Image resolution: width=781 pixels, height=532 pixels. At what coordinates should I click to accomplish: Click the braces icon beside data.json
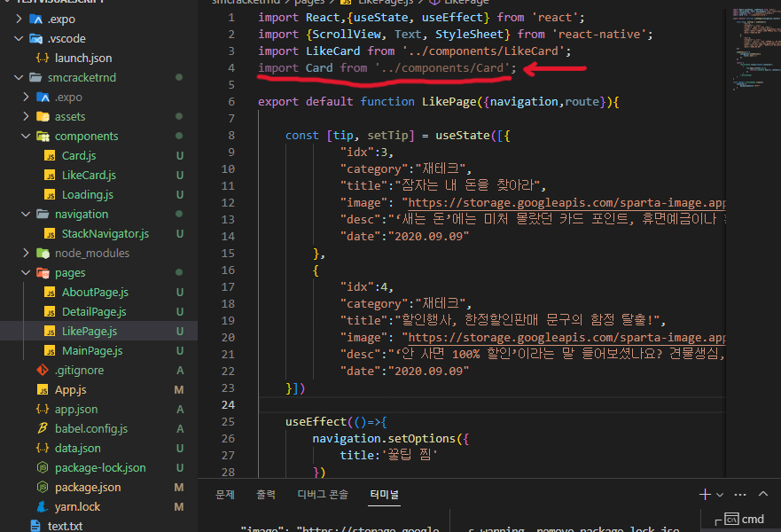point(43,448)
